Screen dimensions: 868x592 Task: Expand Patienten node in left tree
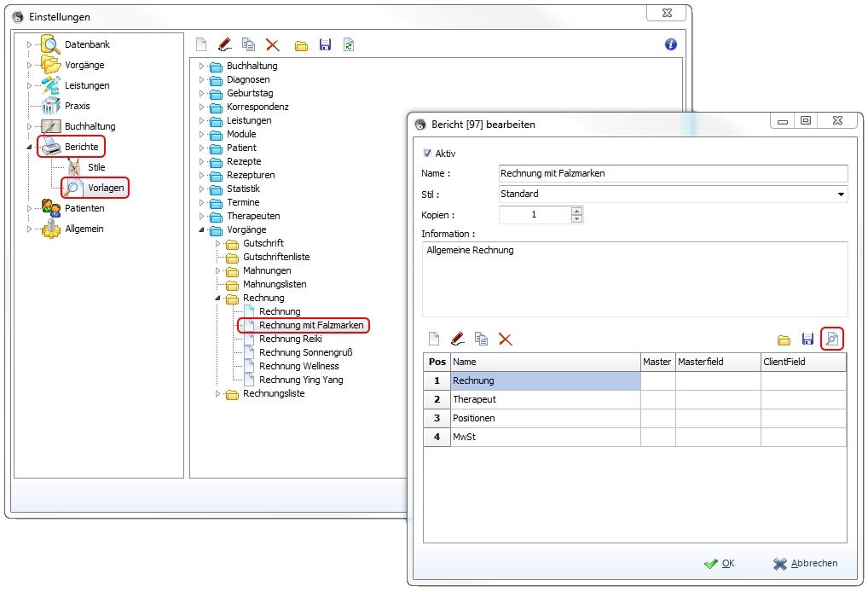(29, 208)
